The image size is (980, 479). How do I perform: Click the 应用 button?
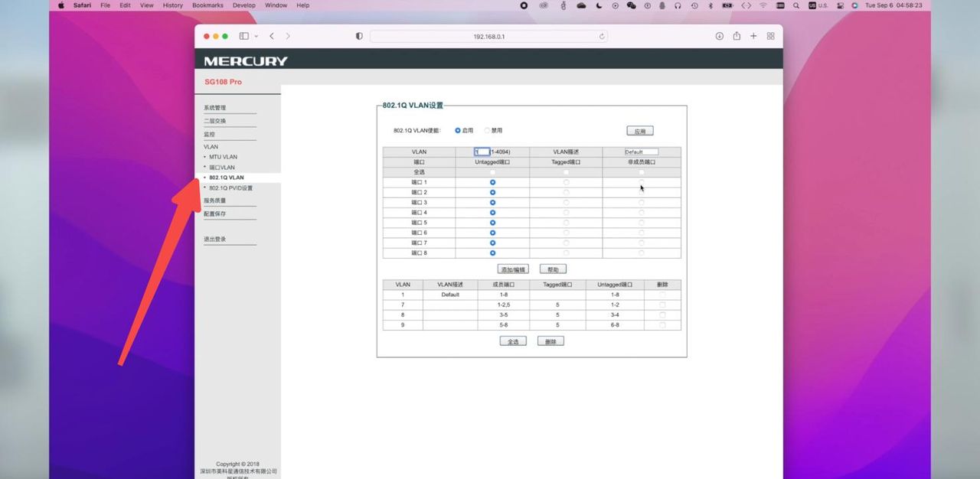click(640, 131)
